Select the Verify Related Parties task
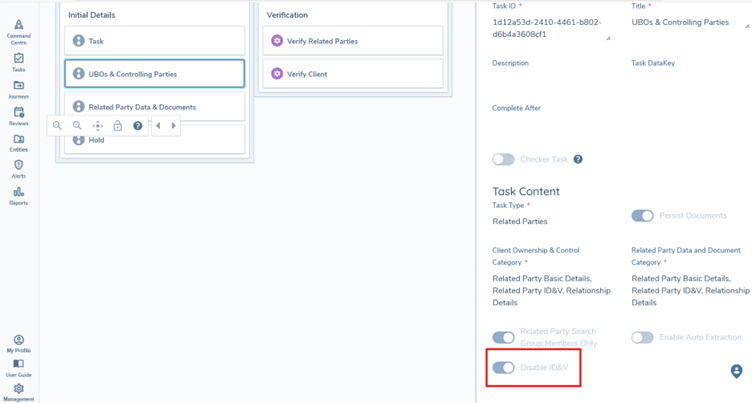 tap(351, 41)
